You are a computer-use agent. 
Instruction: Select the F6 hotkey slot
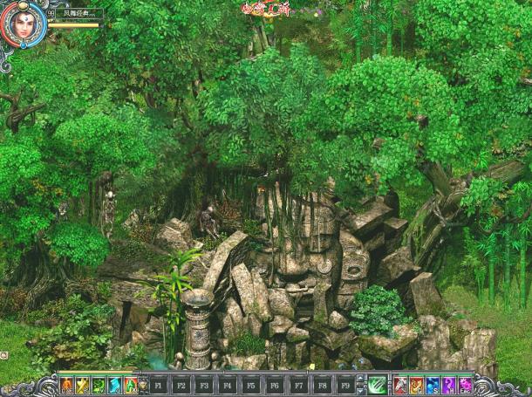click(x=275, y=386)
